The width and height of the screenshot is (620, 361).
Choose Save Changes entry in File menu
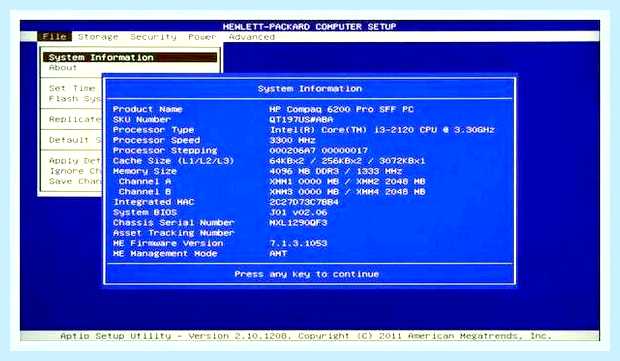pyautogui.click(x=75, y=181)
